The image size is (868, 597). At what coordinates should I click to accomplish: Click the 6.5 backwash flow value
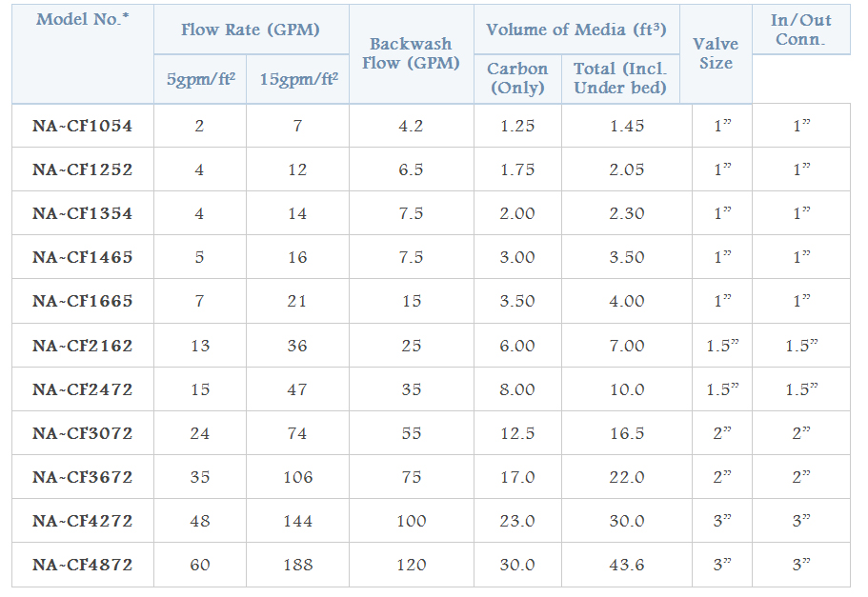coord(411,169)
